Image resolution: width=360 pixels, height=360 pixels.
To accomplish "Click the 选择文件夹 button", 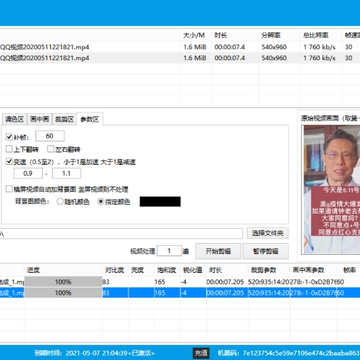I will coord(268,233).
